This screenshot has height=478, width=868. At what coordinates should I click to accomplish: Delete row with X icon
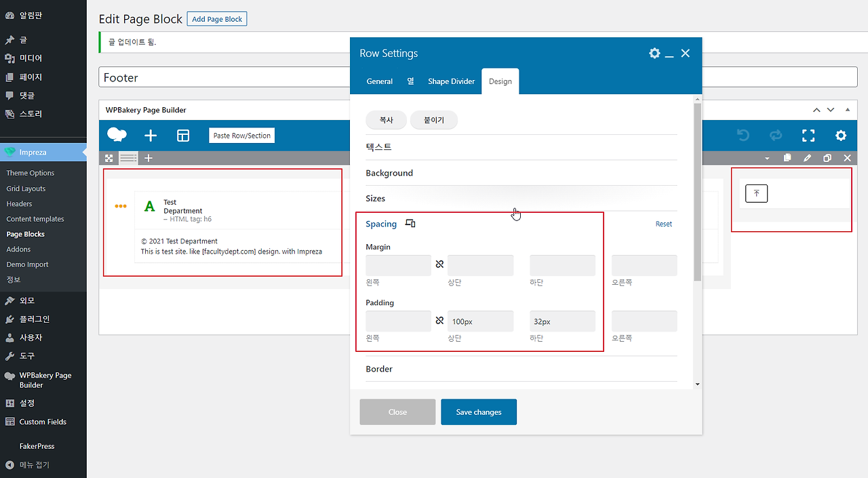[x=847, y=158]
